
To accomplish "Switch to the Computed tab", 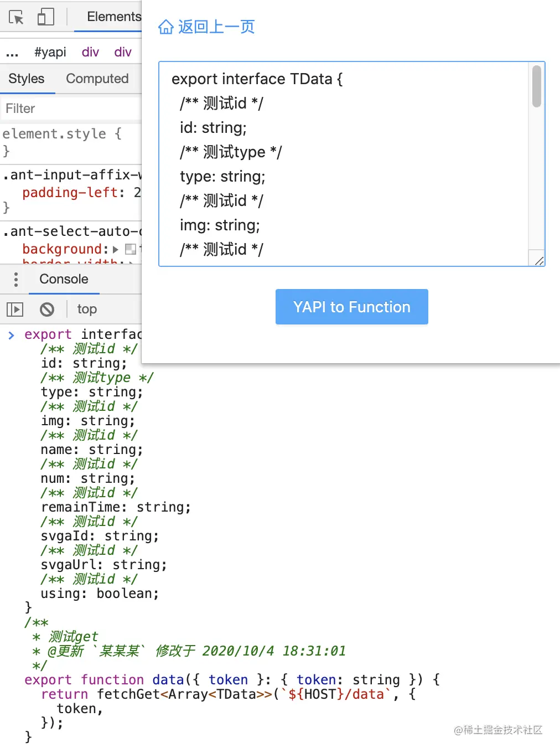I will pyautogui.click(x=97, y=79).
